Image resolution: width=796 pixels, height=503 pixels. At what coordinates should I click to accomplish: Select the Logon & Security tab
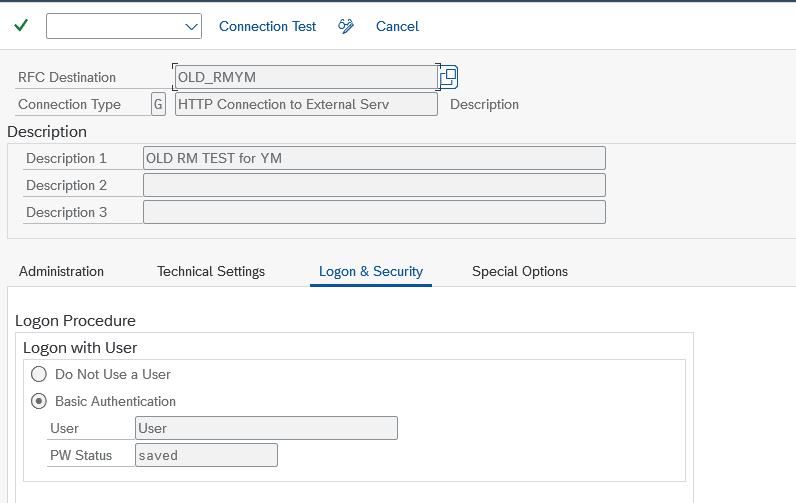371,272
